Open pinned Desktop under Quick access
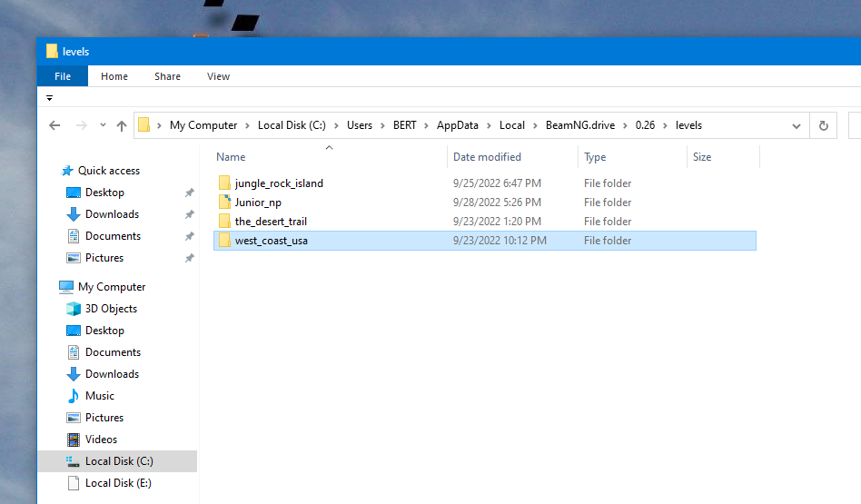Viewport: 861px width, 504px height. pyautogui.click(x=104, y=193)
